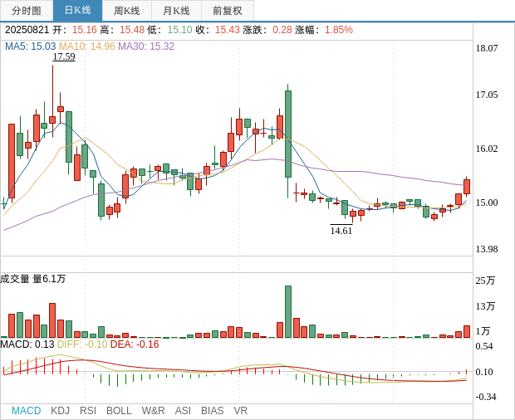
Task: Click the low price 15.10 value
Action: tap(179, 30)
